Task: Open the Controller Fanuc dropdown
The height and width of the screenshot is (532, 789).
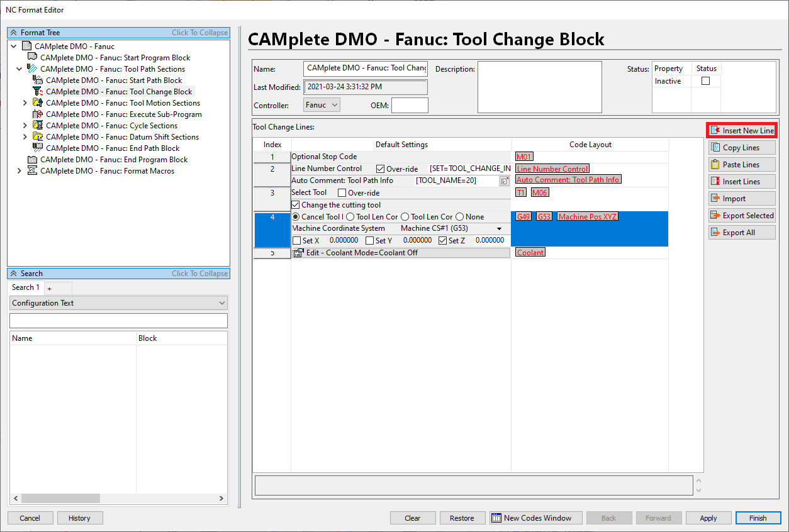Action: [x=335, y=104]
